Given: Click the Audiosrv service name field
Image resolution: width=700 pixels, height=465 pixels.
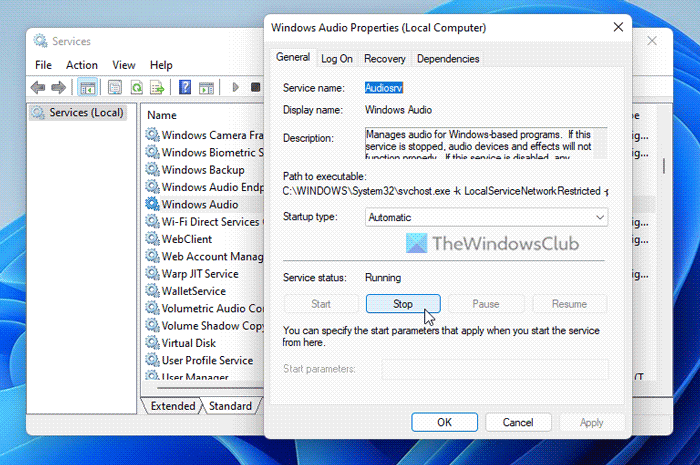Looking at the screenshot, I should (x=384, y=88).
